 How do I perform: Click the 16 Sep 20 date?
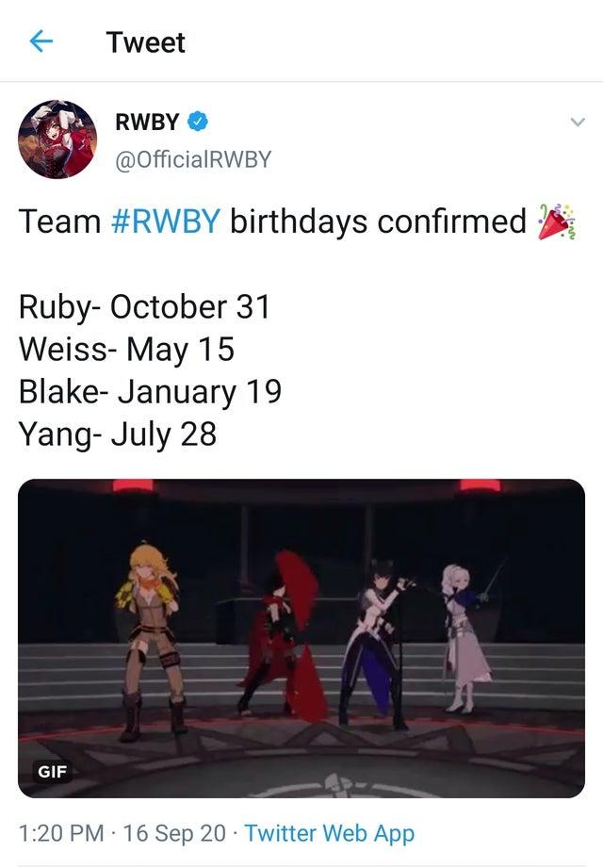[174, 833]
